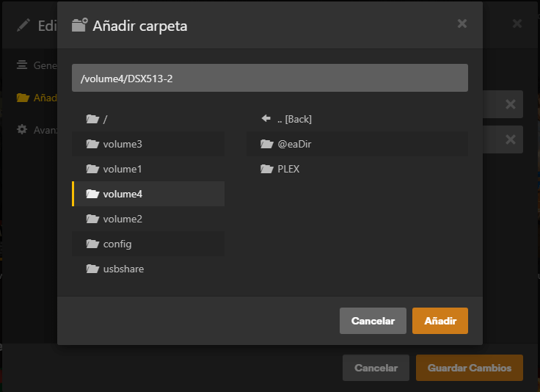This screenshot has width=540, height=392.
Task: Click Guardar Cambios button
Action: point(469,368)
